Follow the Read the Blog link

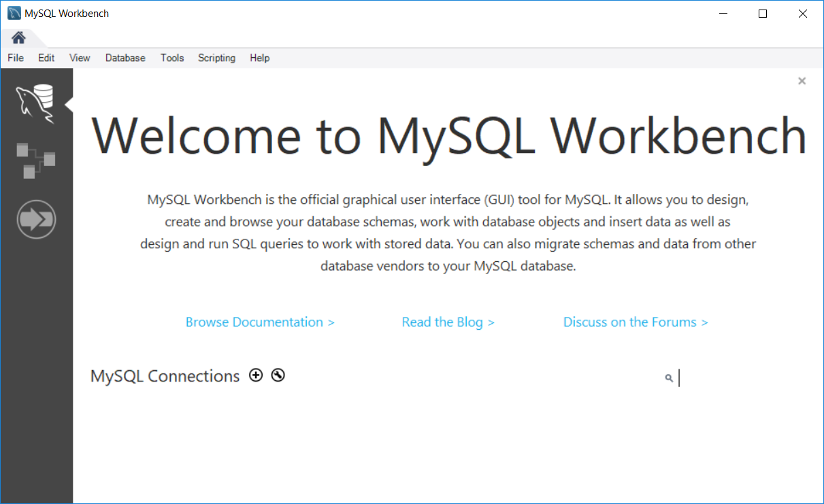tap(448, 322)
